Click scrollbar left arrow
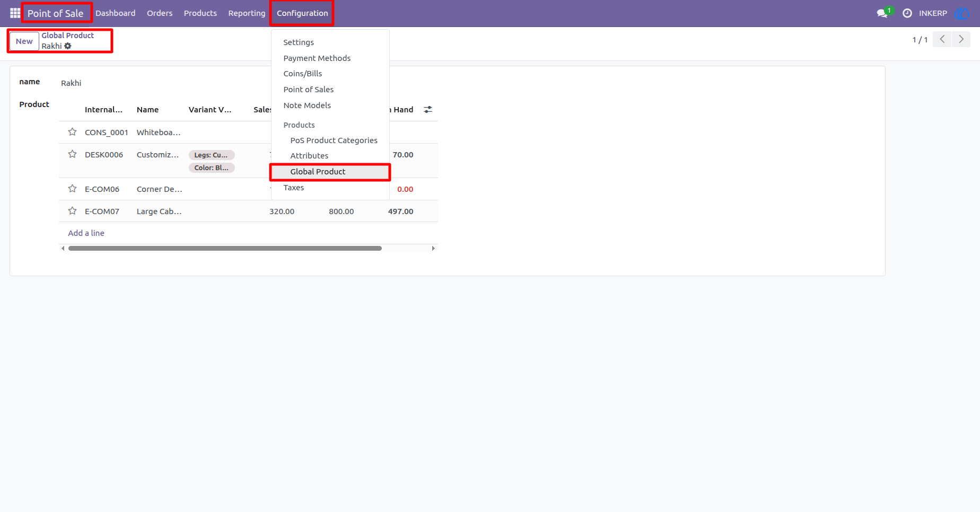 point(63,248)
